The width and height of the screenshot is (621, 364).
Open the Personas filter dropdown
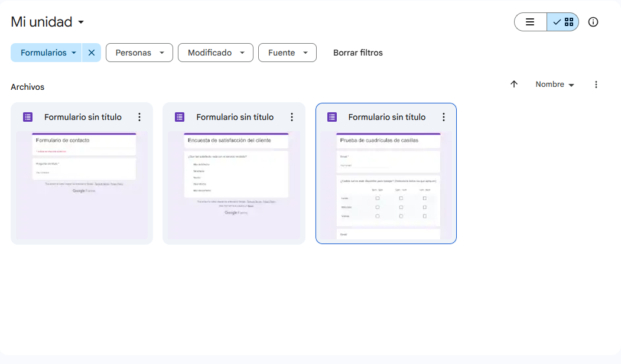[139, 53]
